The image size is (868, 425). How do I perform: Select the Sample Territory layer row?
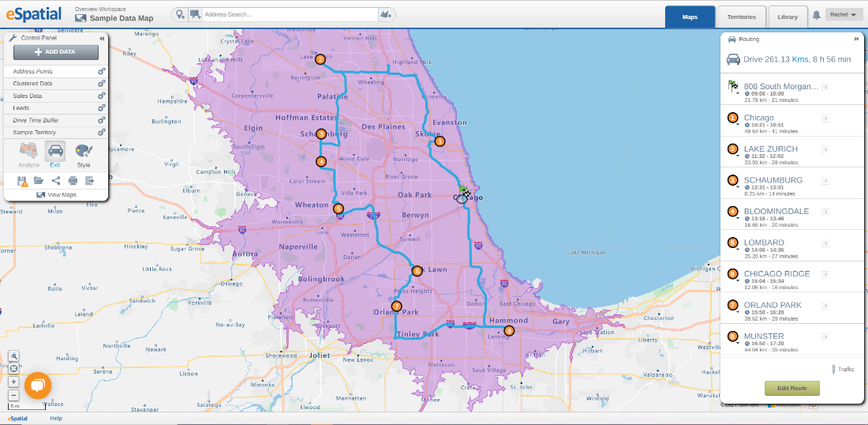tap(56, 133)
